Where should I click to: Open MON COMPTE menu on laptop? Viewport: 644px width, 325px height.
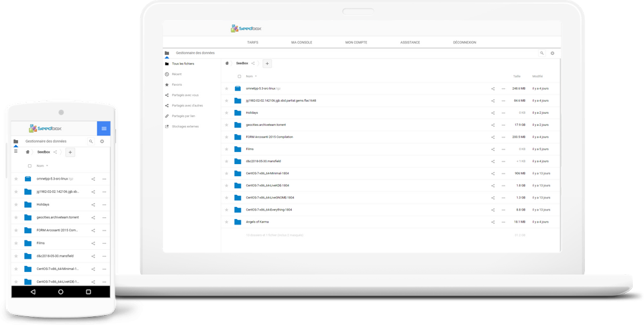pos(356,42)
